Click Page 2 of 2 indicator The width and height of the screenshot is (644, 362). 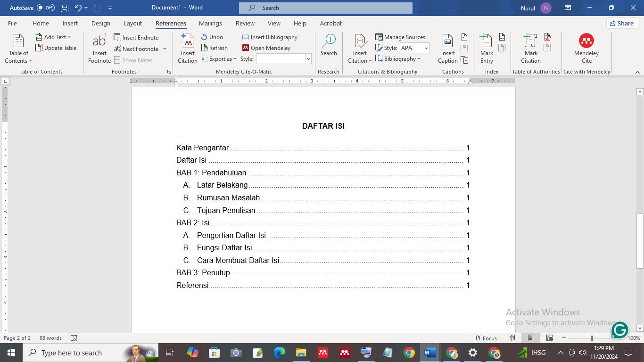pos(17,338)
